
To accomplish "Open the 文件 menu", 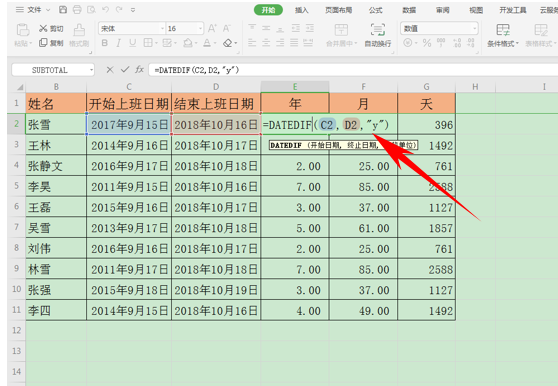I will pos(33,10).
